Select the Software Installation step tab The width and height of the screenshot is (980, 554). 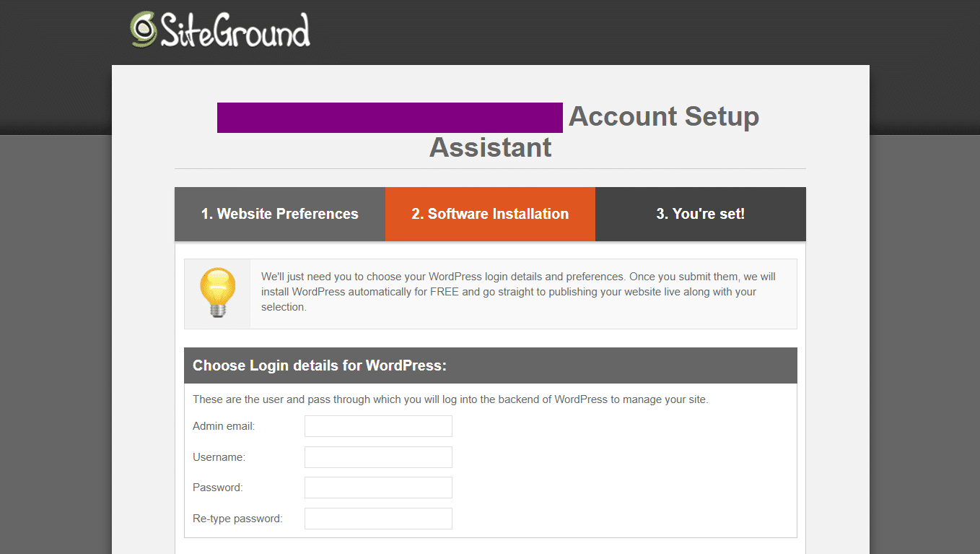[x=490, y=214]
